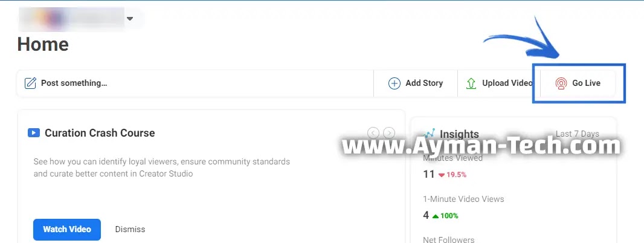This screenshot has height=243, width=644.
Task: Click the 1-Minute Video Views value 4
Action: 426,215
